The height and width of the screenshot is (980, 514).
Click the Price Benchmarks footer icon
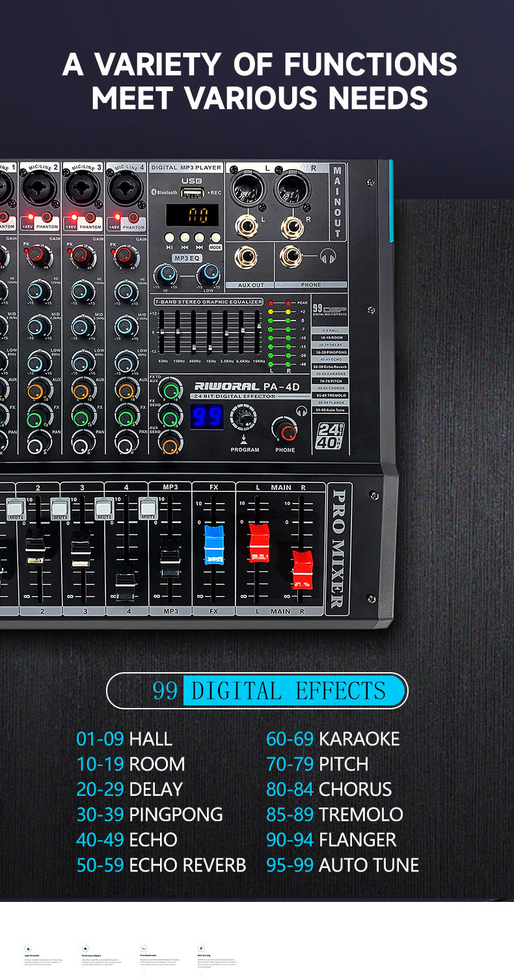click(x=143, y=949)
